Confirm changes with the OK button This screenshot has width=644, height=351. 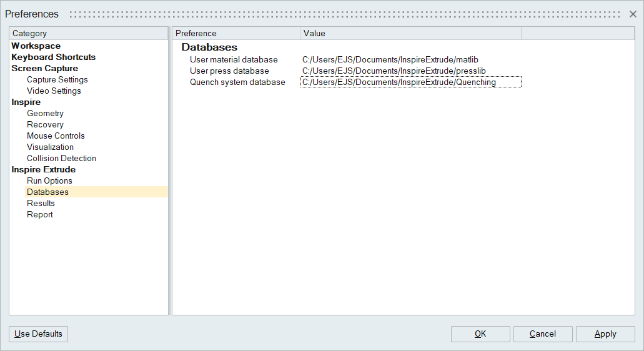480,334
